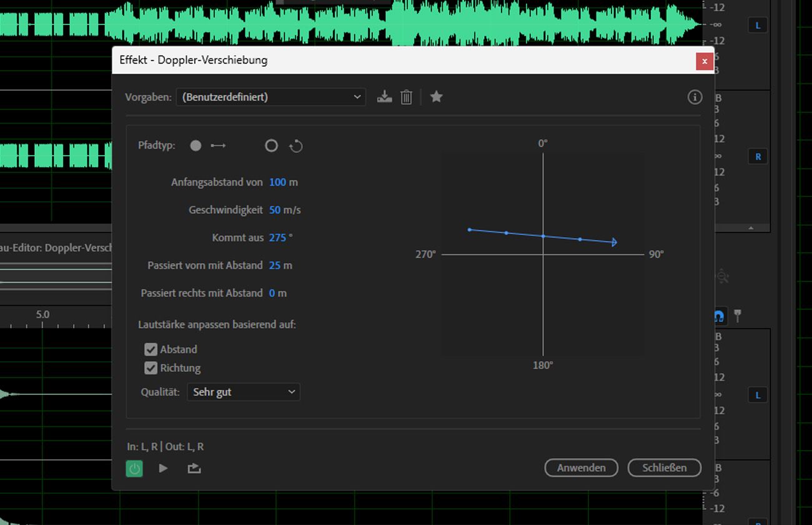The image size is (812, 525).
Task: Click the L channel indicator
Action: [x=757, y=25]
